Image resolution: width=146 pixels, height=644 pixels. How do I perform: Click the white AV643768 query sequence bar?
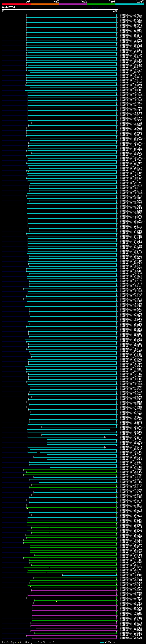pos(60,10)
